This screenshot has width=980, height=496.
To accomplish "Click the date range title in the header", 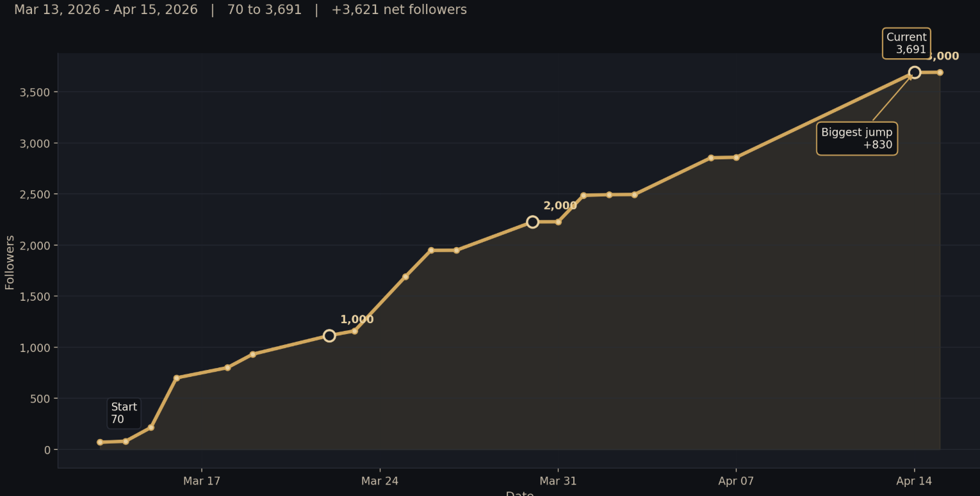I will 106,10.
